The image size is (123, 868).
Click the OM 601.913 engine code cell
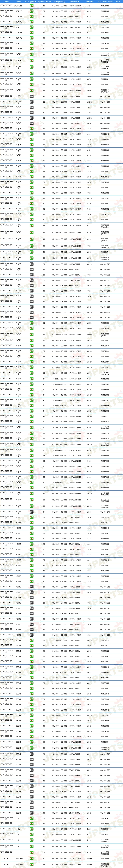tap(105, 97)
